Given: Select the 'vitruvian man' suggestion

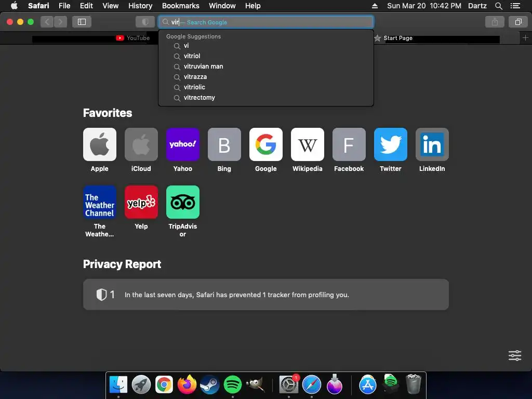Looking at the screenshot, I should coord(266,66).
